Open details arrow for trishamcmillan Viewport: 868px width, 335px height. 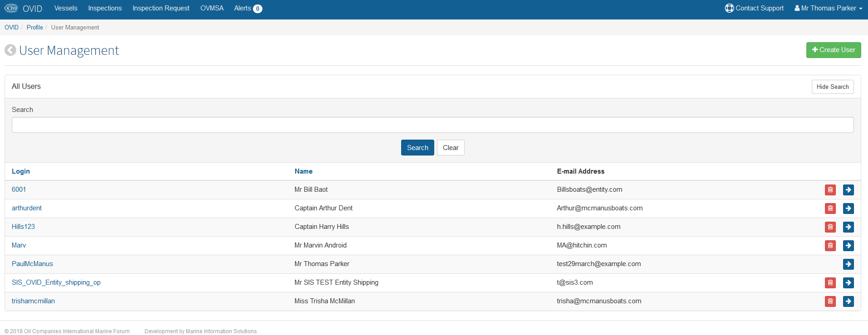click(x=848, y=301)
